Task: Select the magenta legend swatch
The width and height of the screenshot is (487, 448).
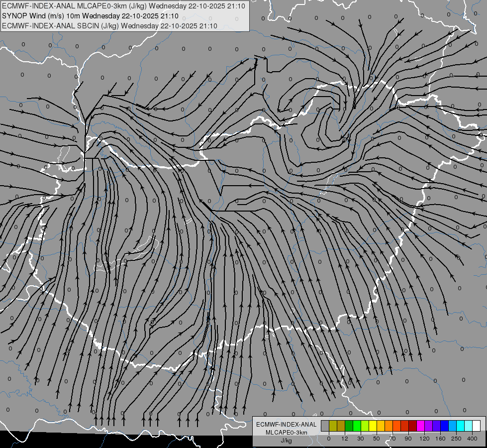Action: click(x=421, y=426)
